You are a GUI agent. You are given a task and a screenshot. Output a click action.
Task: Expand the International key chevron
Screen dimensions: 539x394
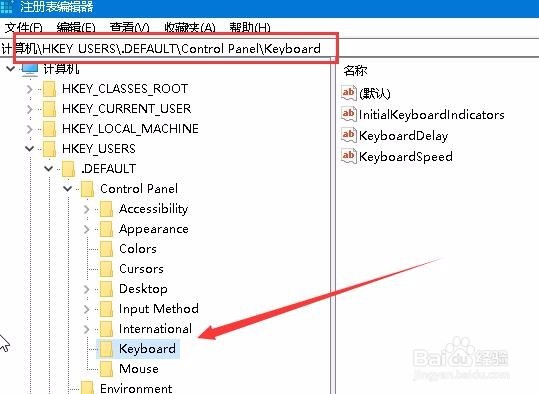[x=87, y=329]
